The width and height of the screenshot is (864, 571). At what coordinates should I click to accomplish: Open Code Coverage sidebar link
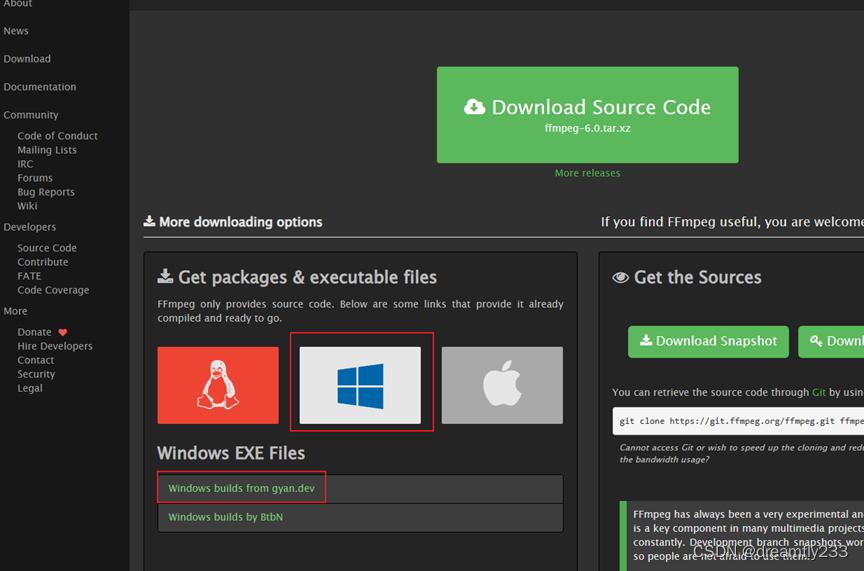[x=53, y=290]
